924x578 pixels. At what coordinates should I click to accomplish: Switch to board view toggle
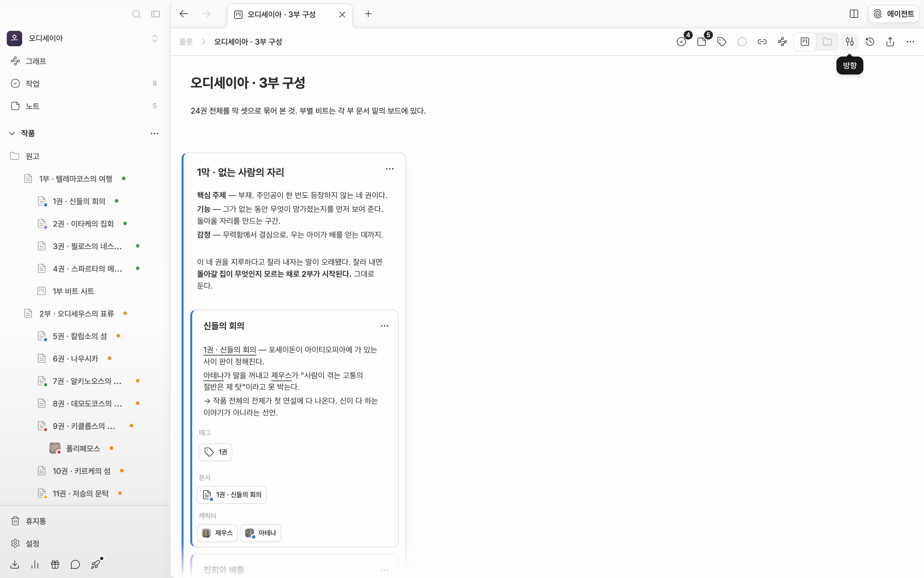point(805,42)
